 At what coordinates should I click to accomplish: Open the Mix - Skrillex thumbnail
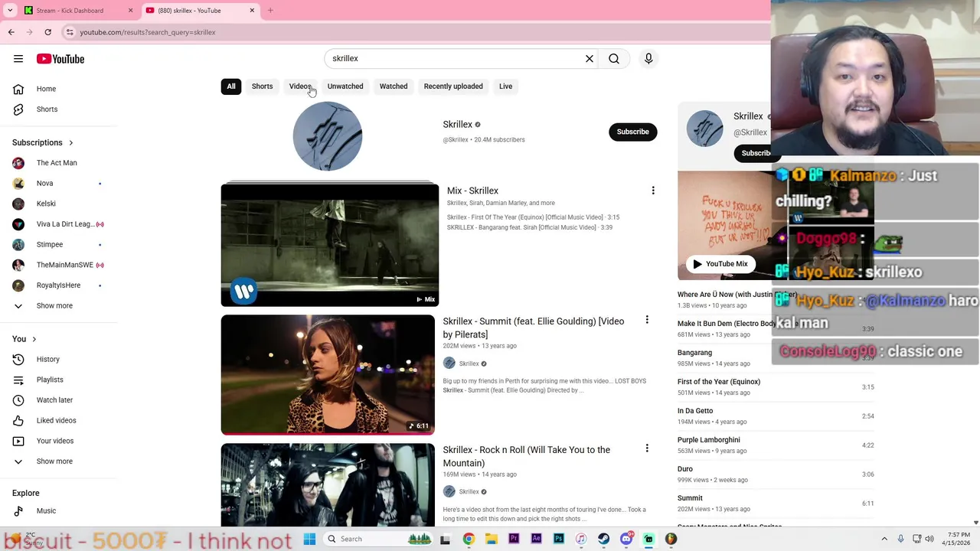(330, 245)
